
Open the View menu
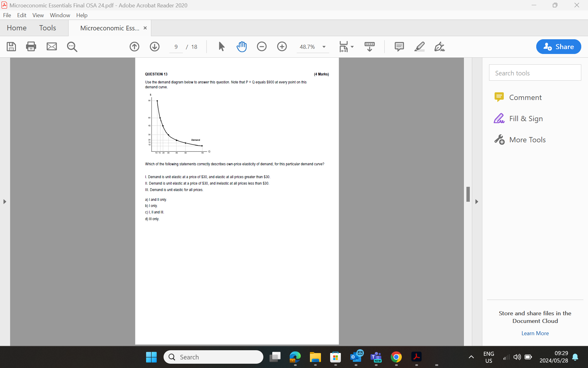click(x=38, y=15)
